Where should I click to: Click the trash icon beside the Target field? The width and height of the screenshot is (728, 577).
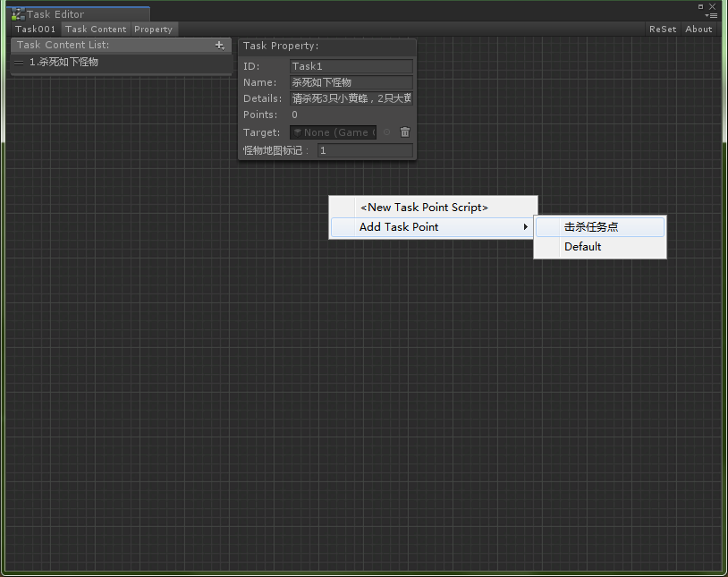tap(405, 132)
